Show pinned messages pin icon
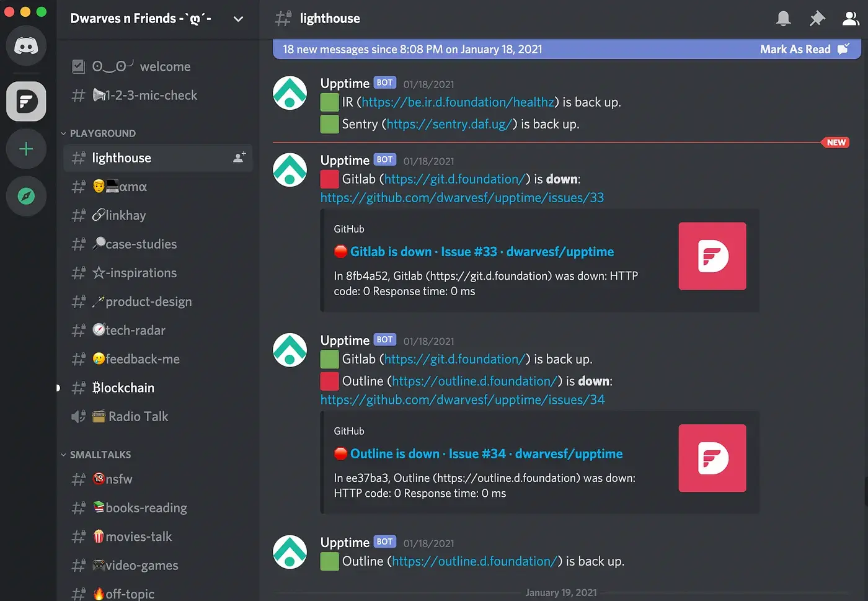This screenshot has height=601, width=868. tap(817, 19)
